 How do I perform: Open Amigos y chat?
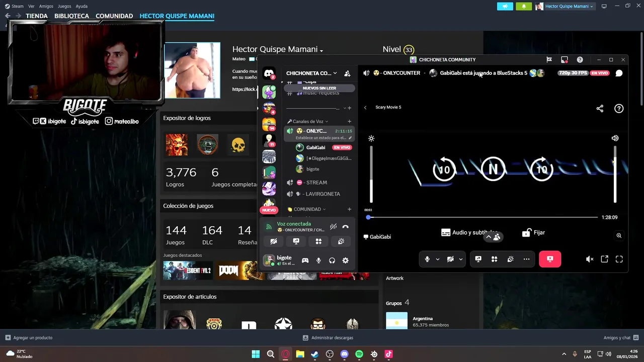(x=620, y=337)
